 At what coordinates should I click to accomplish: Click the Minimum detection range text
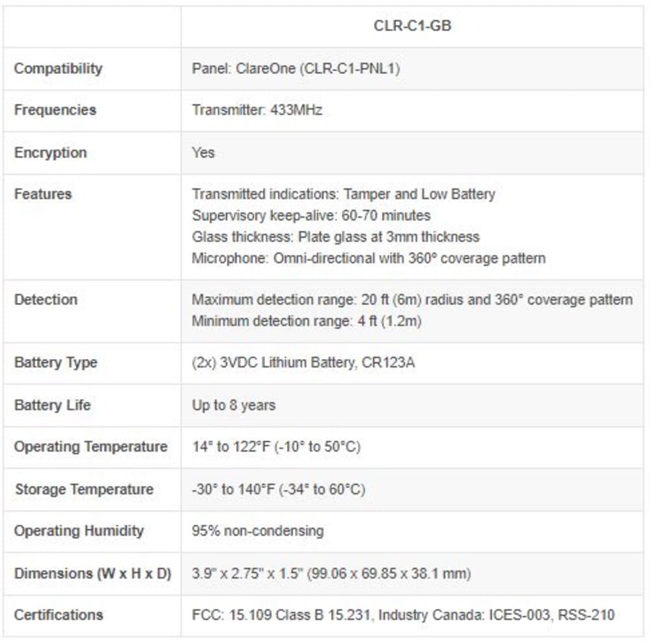[307, 321]
